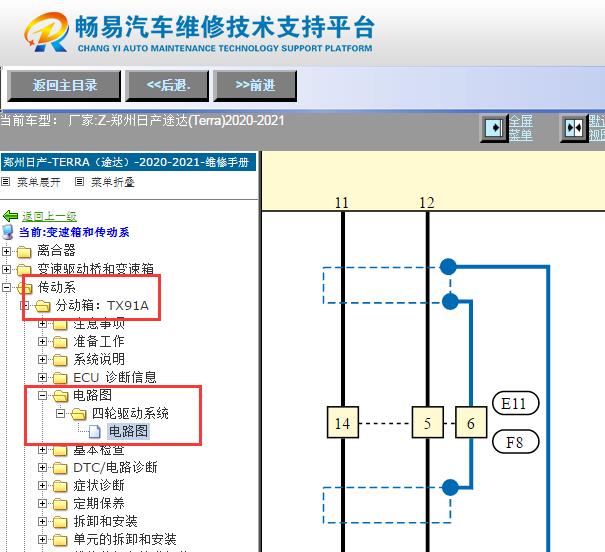
Task: Click the 传动系 folder icon
Action: 25,288
